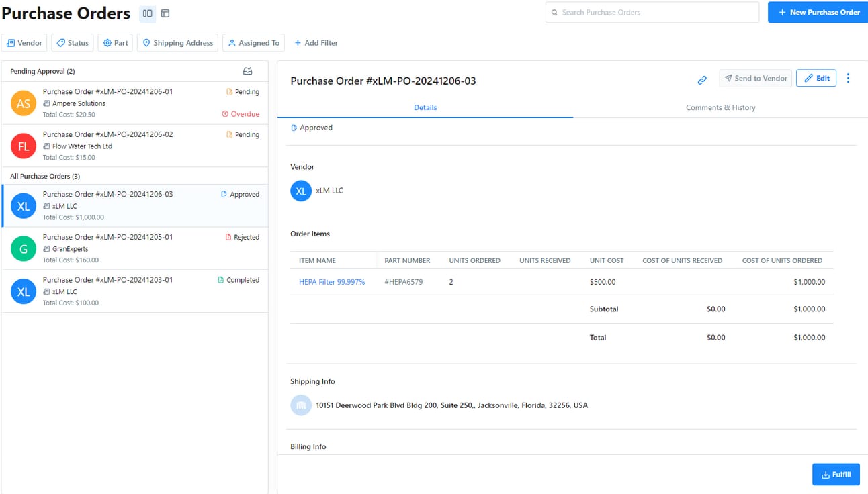Open the Part filter
Screen dimensions: 868x494
[116, 43]
